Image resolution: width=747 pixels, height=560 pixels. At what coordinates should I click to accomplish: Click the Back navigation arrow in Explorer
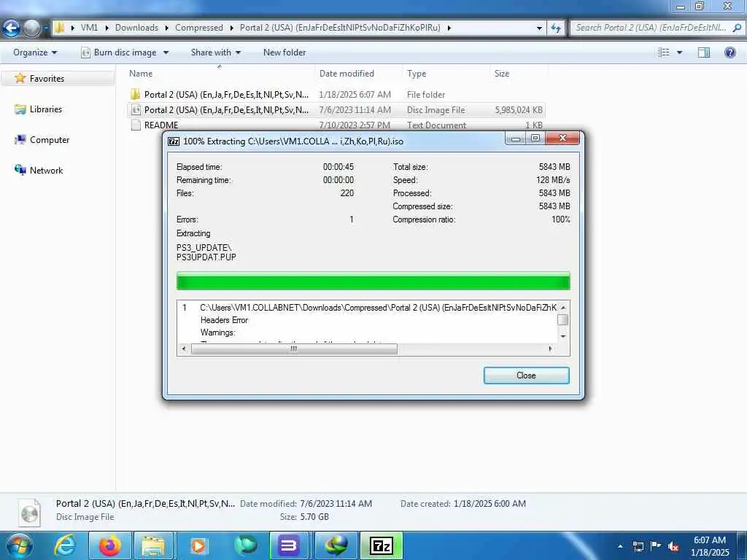(12, 28)
